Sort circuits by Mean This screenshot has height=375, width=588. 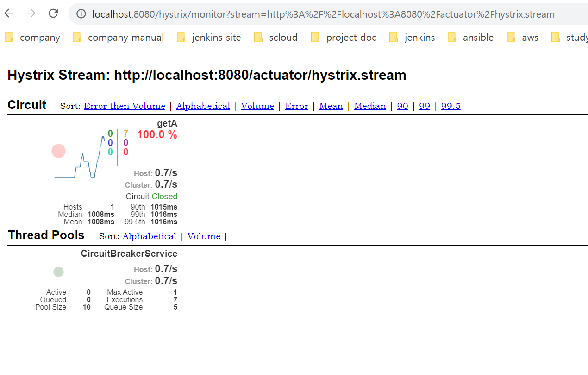click(x=331, y=106)
